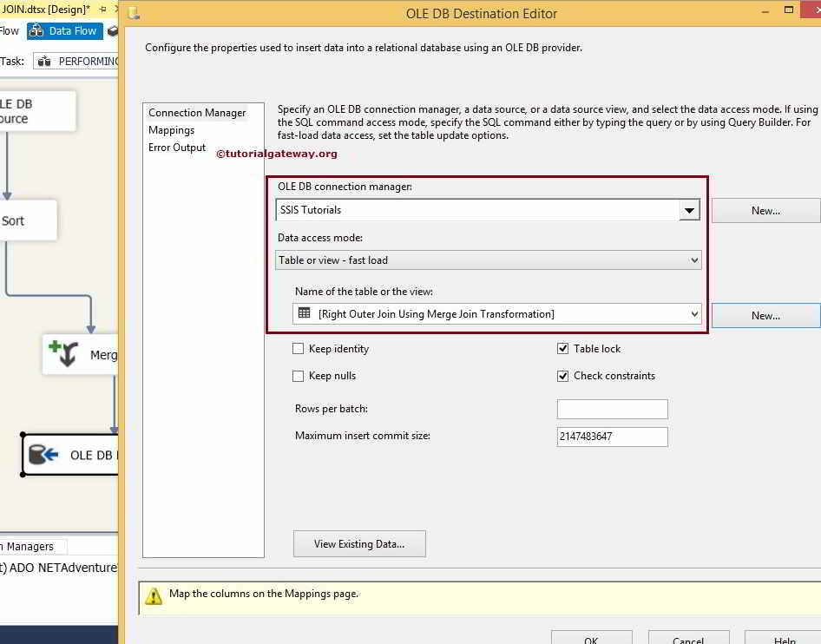The image size is (821, 644).
Task: Select the Connection Manager page
Action: tap(197, 113)
